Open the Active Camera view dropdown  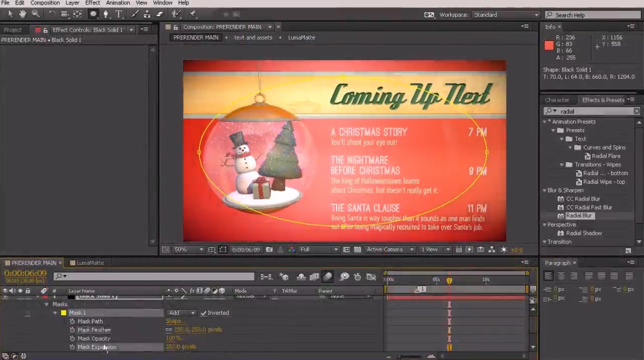tap(390, 250)
